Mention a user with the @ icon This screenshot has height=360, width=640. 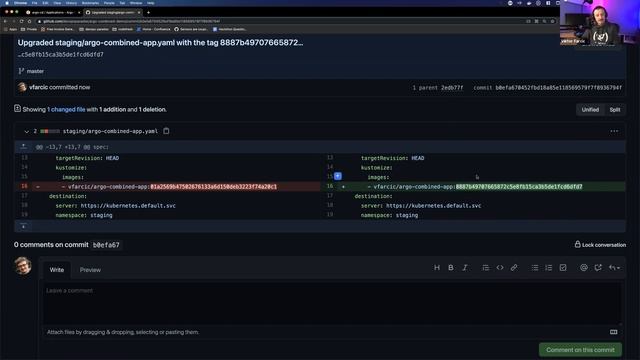click(584, 268)
